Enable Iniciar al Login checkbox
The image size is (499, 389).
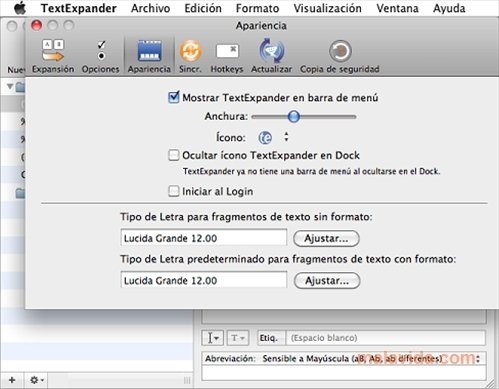[x=174, y=191]
